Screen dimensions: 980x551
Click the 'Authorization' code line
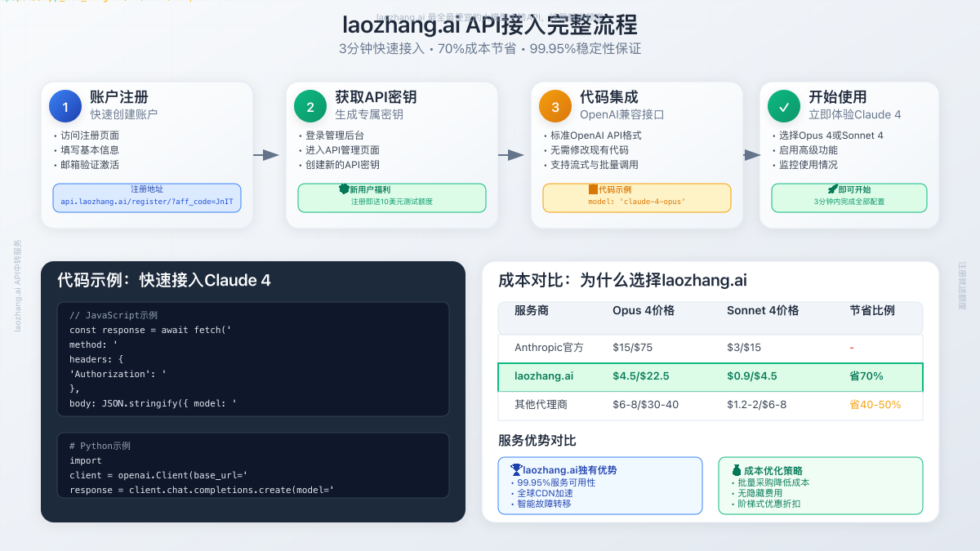[118, 374]
